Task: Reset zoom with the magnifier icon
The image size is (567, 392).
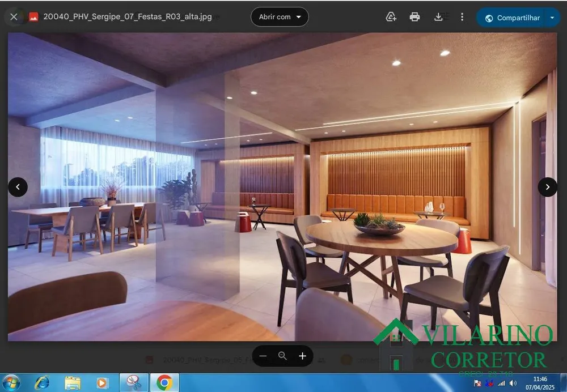Action: tap(282, 356)
